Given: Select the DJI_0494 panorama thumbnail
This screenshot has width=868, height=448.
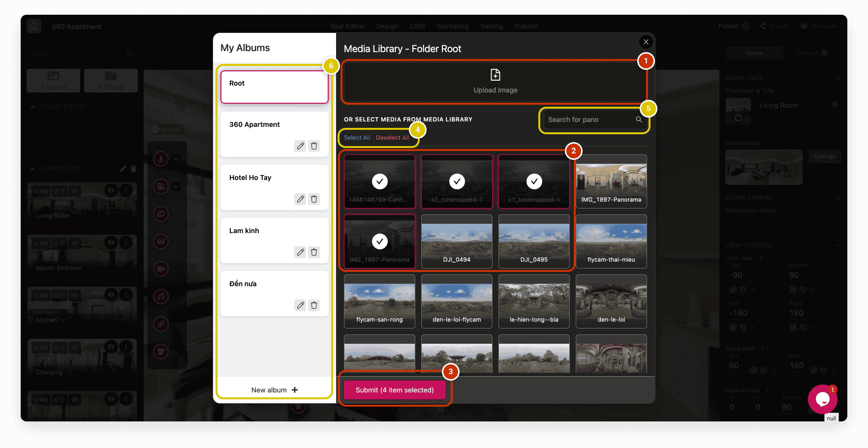Looking at the screenshot, I should point(457,241).
